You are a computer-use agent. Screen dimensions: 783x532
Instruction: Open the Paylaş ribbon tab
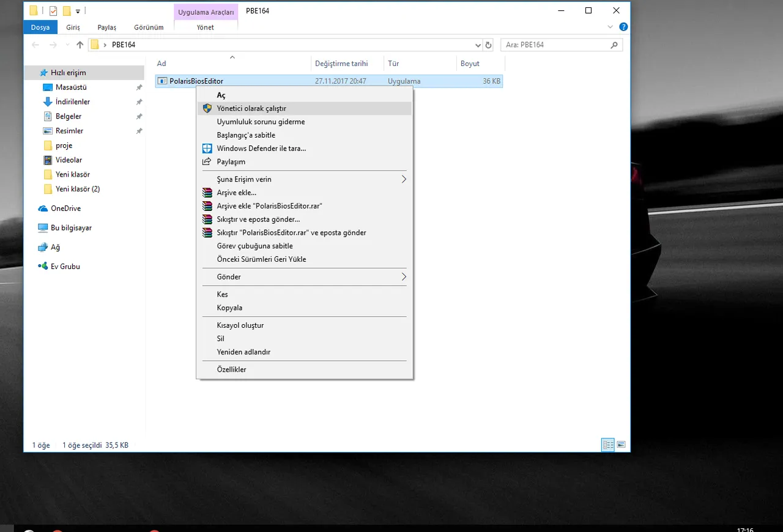point(107,28)
